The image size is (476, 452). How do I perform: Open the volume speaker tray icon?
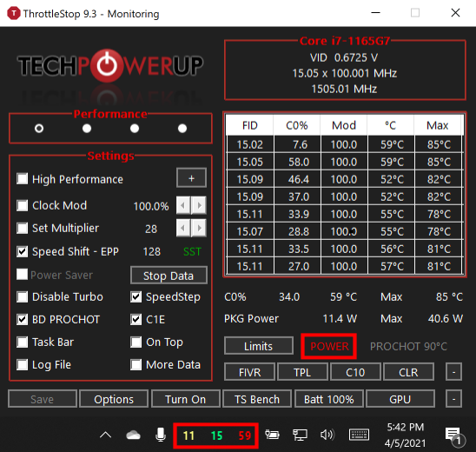pos(327,435)
